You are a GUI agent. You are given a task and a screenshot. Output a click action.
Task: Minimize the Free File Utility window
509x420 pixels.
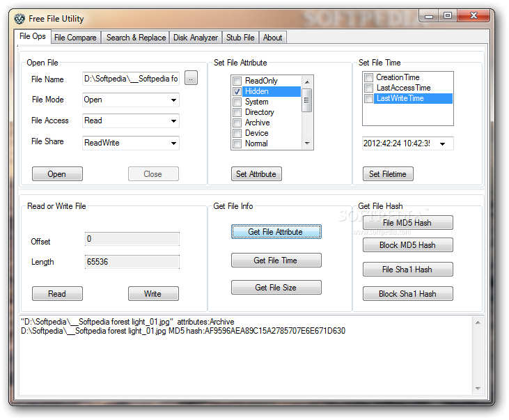[429, 16]
